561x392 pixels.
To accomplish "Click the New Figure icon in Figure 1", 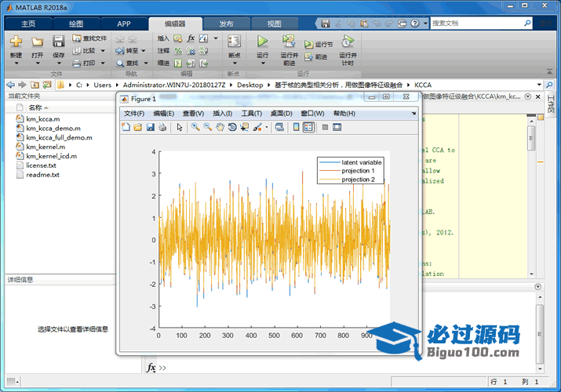I will click(126, 127).
